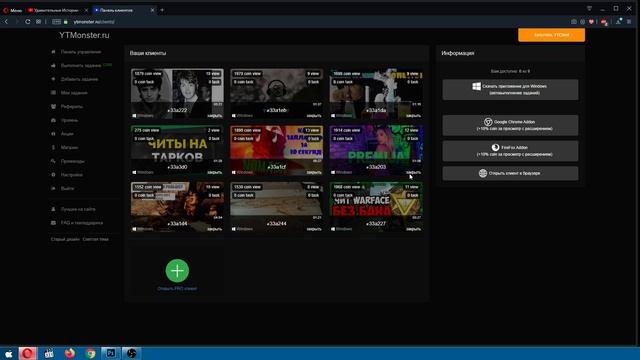Download the Windows application button

pos(510,89)
